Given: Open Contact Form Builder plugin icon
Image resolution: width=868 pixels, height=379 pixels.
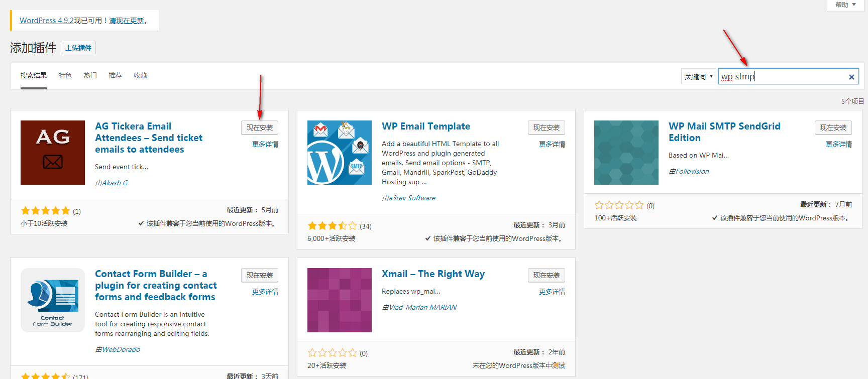Looking at the screenshot, I should [53, 300].
